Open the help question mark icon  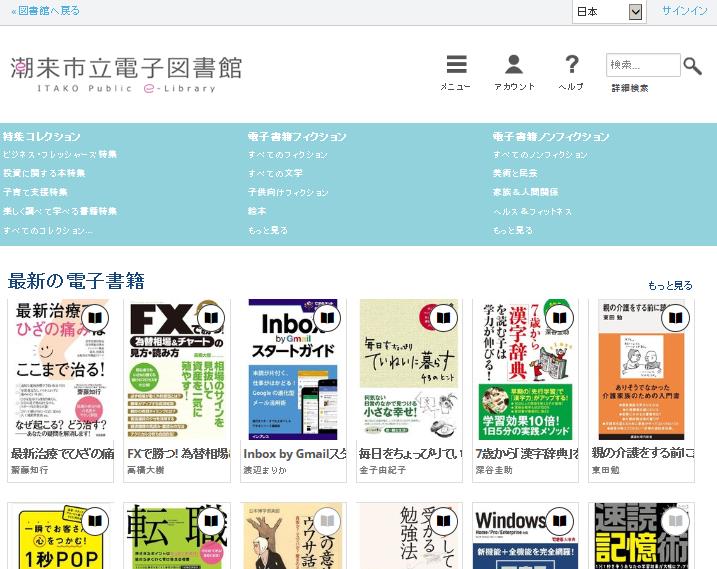(572, 64)
